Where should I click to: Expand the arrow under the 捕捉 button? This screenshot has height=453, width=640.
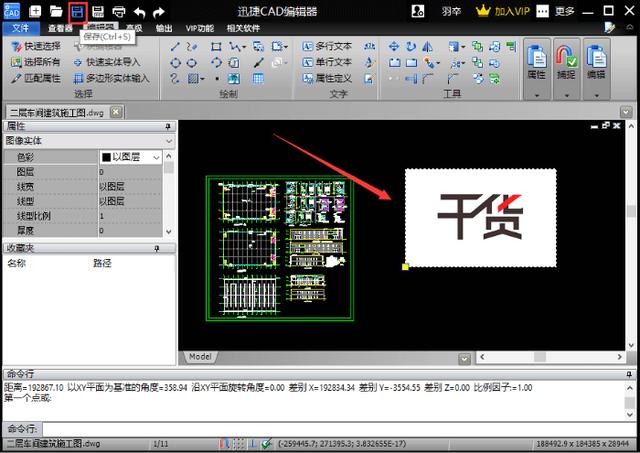567,95
